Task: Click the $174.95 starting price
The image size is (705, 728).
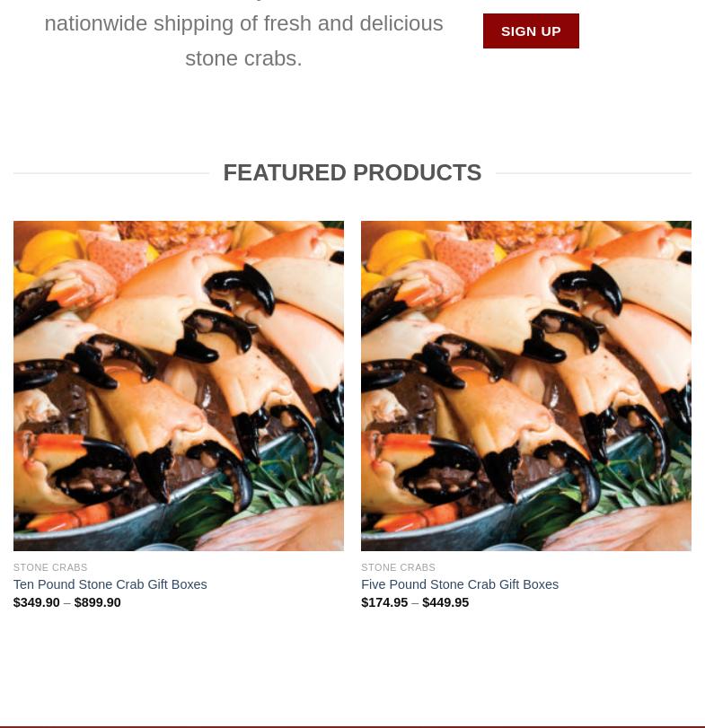Action: (384, 602)
